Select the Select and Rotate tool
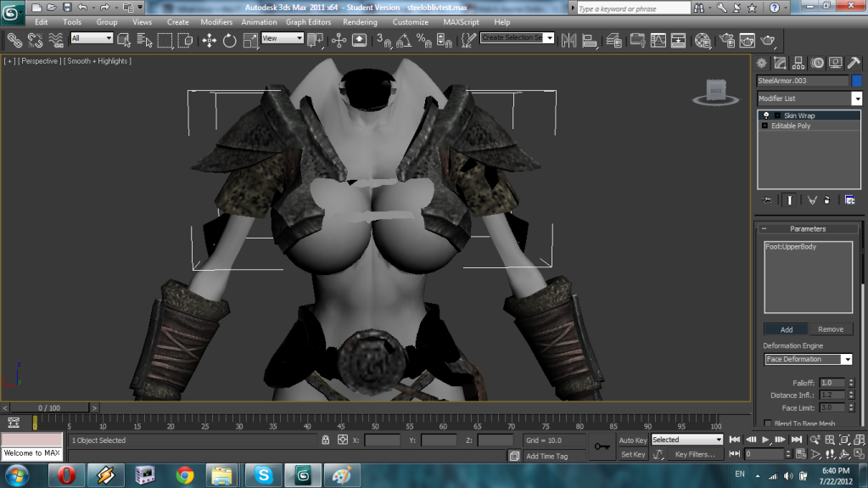868x488 pixels. tap(230, 41)
